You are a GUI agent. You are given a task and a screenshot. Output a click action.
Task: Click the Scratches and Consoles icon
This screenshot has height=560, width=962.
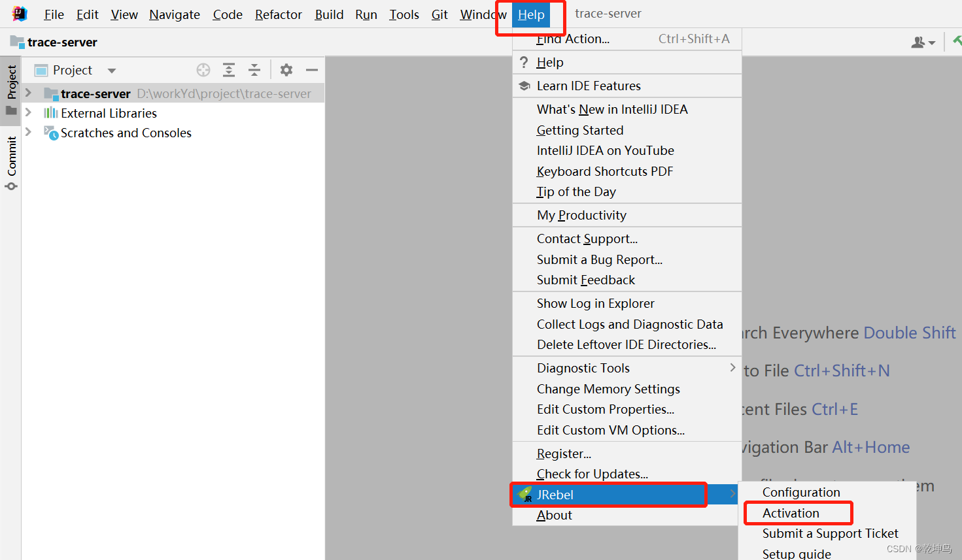point(51,133)
